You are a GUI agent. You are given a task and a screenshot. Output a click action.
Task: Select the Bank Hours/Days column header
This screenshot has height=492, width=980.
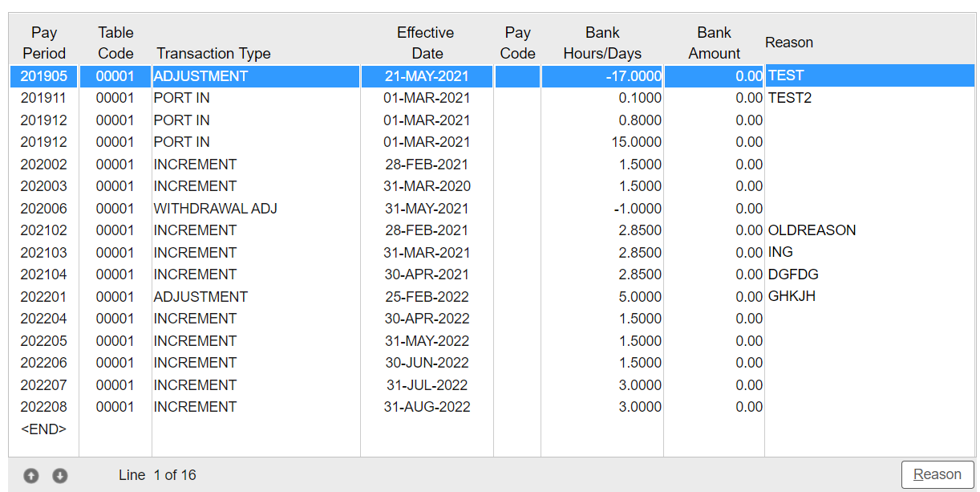click(x=602, y=43)
